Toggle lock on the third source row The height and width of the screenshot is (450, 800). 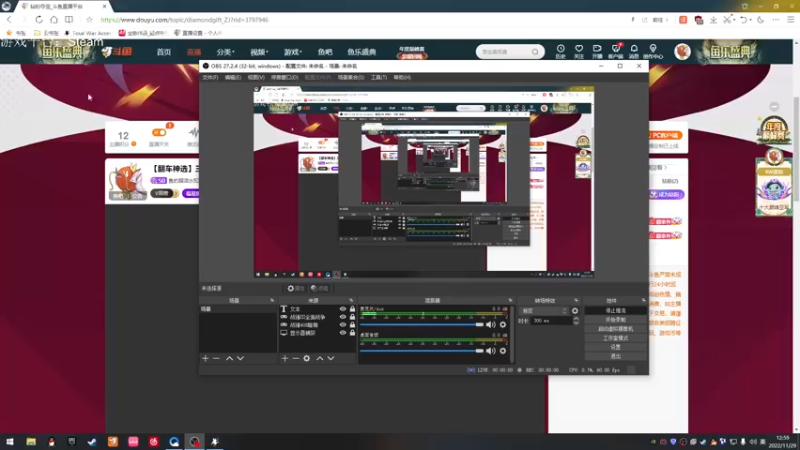click(x=352, y=324)
